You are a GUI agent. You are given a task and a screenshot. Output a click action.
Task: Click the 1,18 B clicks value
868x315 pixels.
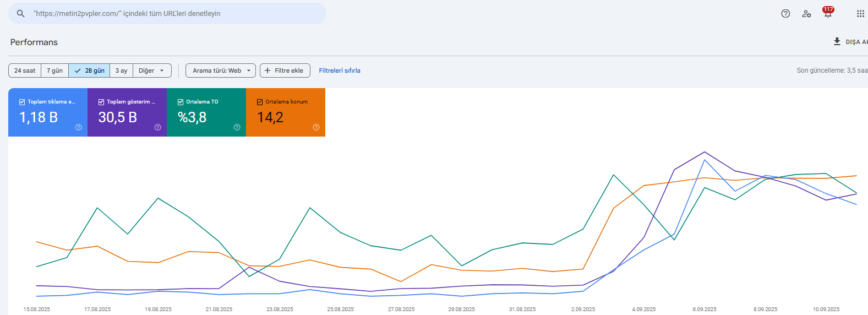[39, 117]
